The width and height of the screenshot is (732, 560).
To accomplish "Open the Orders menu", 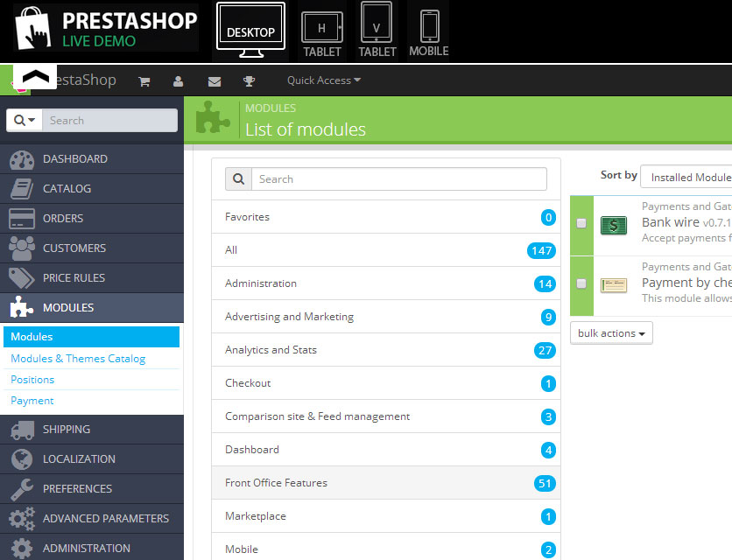I will pos(92,219).
